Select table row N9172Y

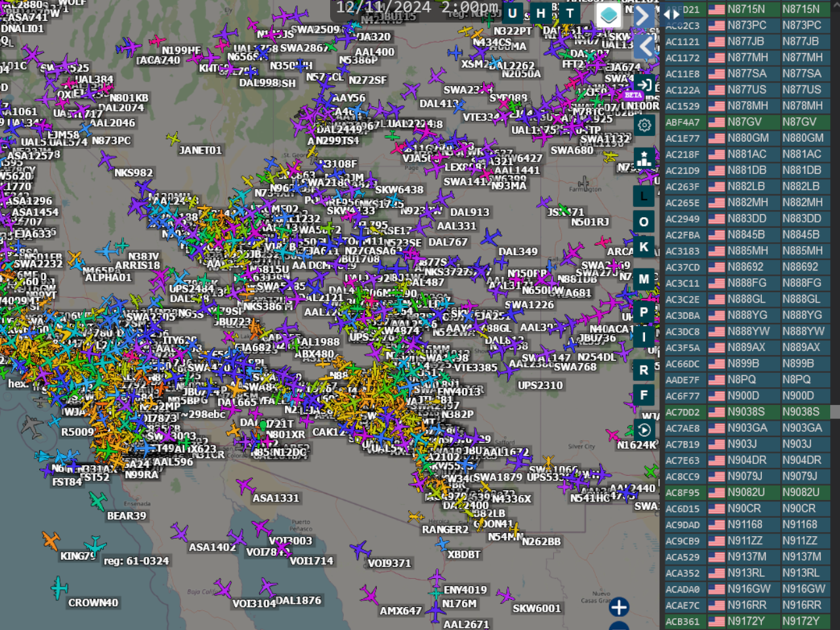[x=747, y=621]
